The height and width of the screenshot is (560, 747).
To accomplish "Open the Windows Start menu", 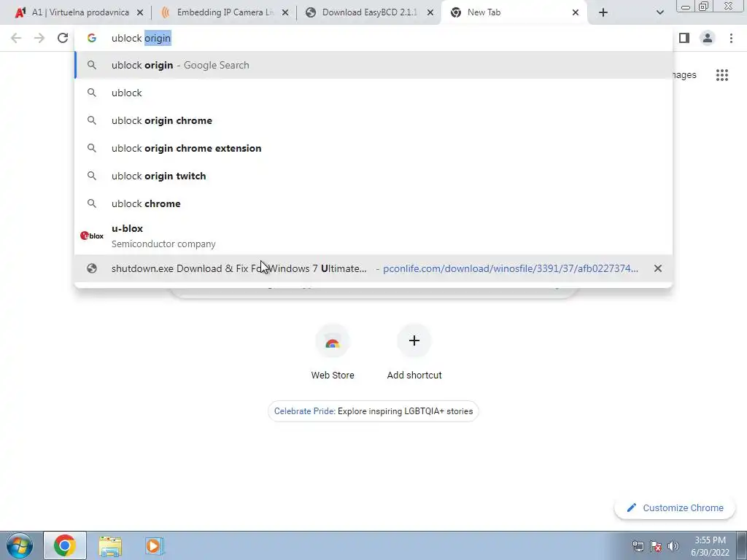I will click(x=19, y=545).
